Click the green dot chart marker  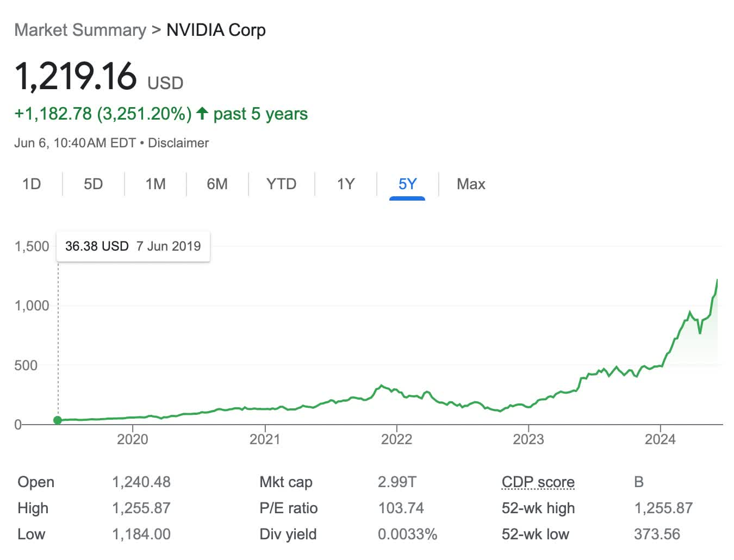tap(58, 420)
